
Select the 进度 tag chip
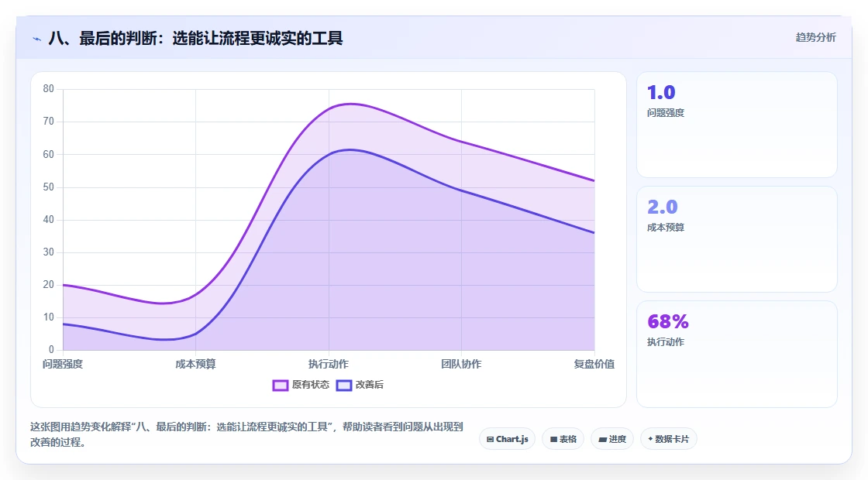click(x=611, y=439)
